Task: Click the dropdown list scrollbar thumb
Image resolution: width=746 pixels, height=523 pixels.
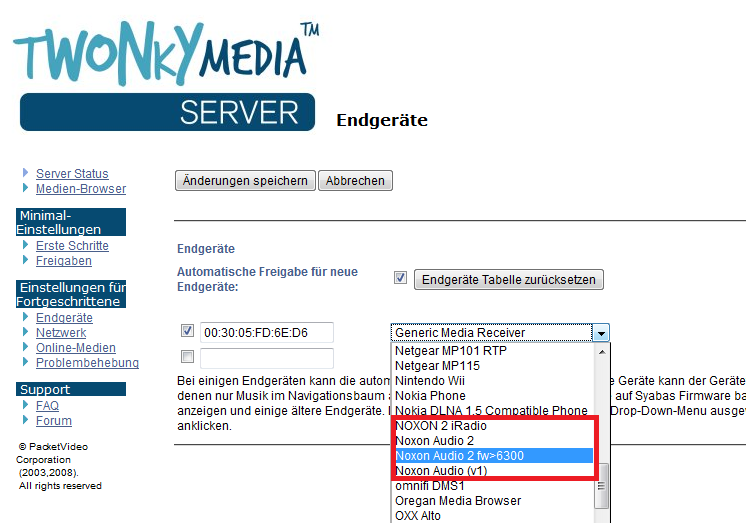Action: coord(602,486)
